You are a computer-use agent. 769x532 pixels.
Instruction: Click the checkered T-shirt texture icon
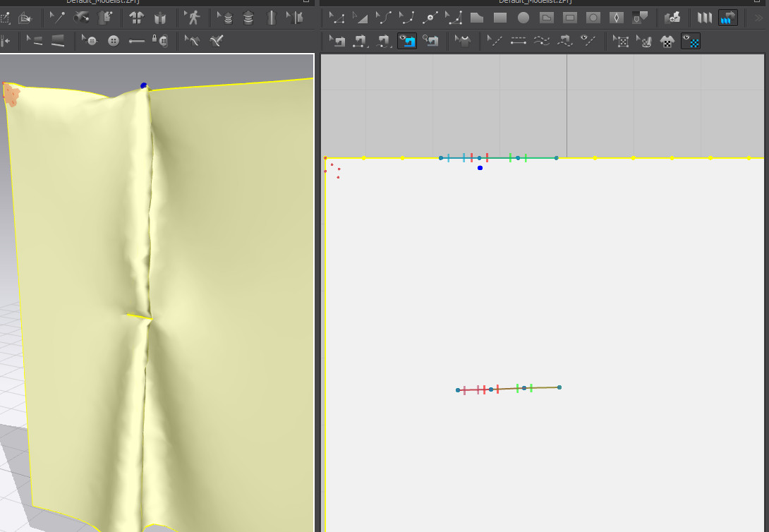(x=666, y=42)
